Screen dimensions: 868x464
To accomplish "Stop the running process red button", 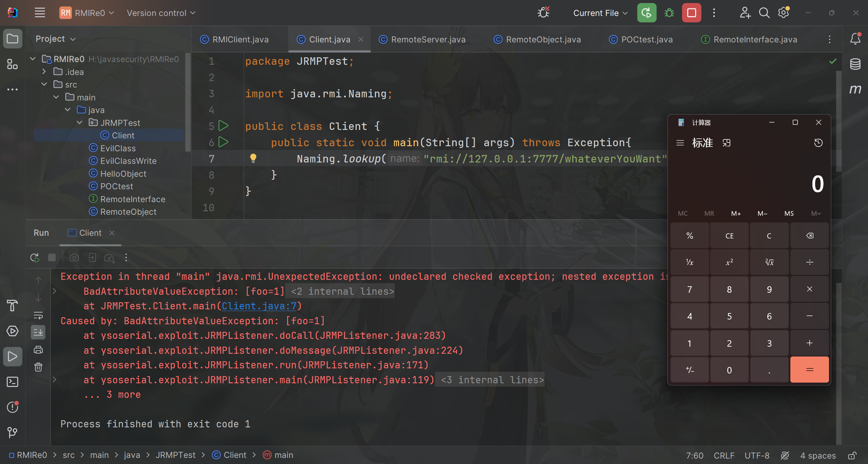I will tap(691, 13).
